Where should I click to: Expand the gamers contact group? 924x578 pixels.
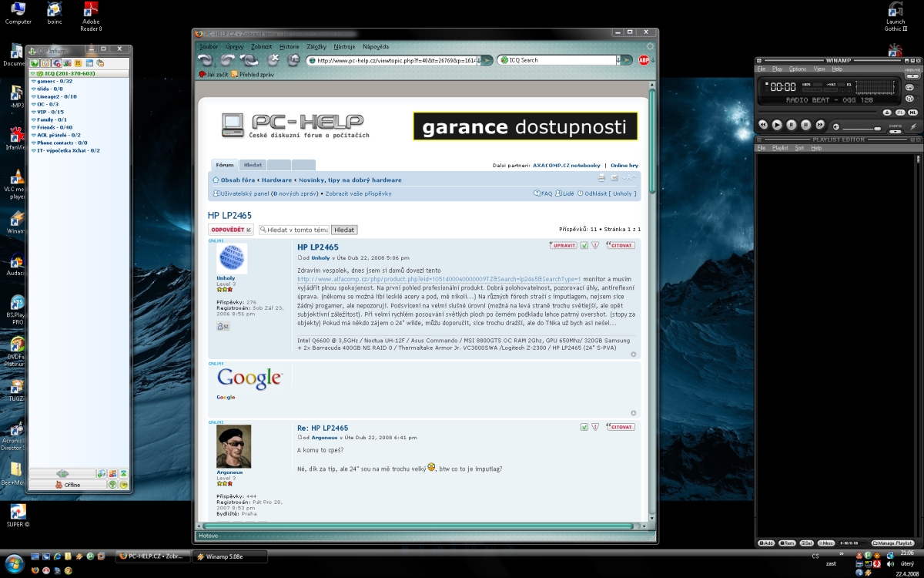pos(54,81)
